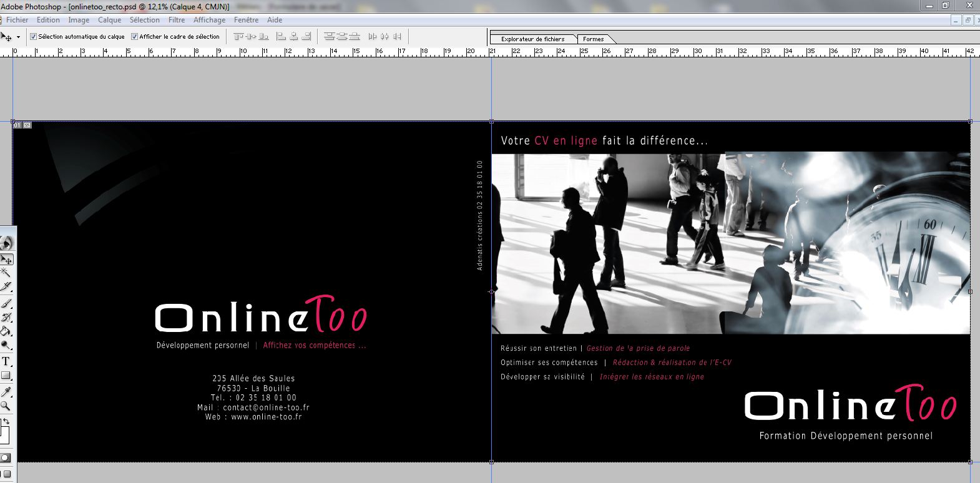
Task: Click the left-middle transform handle of photo
Action: [492, 291]
